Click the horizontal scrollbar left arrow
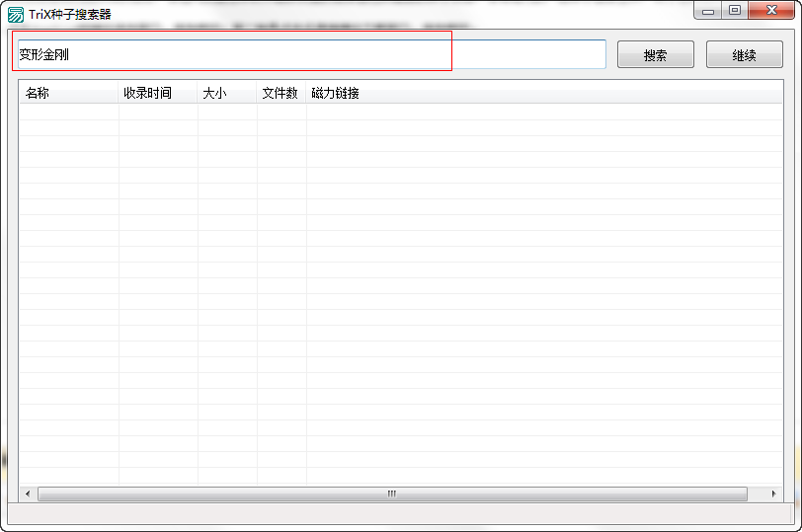The width and height of the screenshot is (802, 532). (x=28, y=494)
